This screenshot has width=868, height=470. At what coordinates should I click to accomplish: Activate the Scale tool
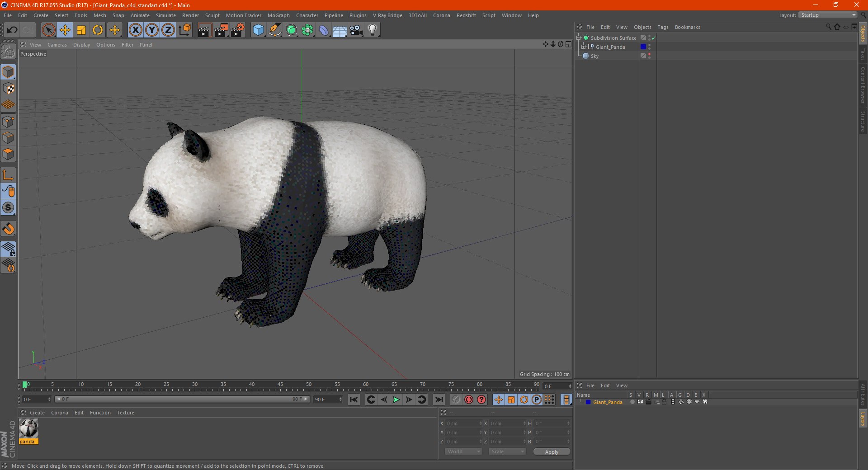point(81,30)
